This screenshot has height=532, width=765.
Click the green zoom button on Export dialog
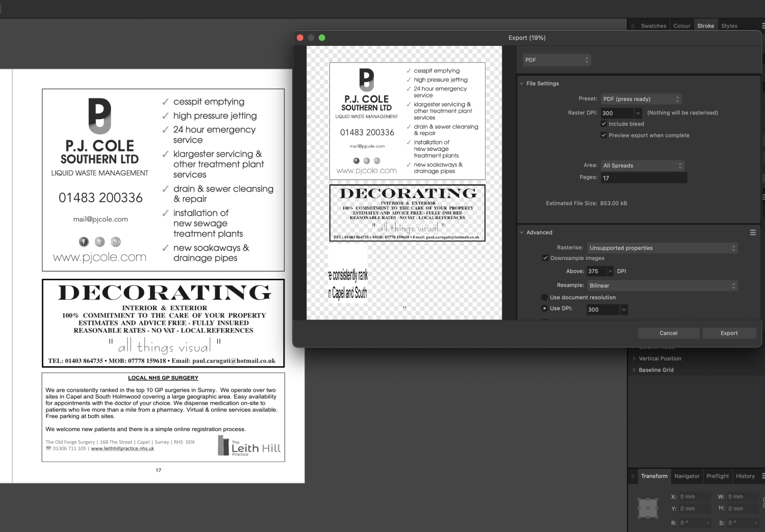[x=322, y=38]
